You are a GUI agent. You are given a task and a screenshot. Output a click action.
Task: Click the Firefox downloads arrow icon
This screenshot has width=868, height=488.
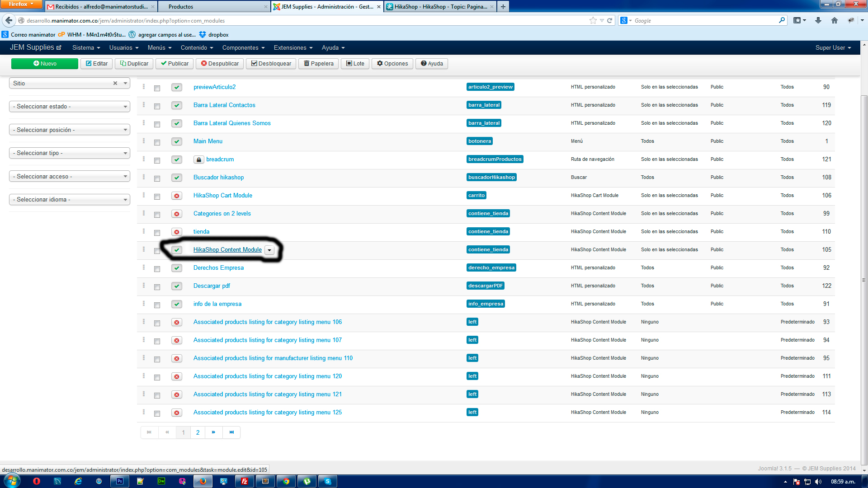[x=818, y=20]
